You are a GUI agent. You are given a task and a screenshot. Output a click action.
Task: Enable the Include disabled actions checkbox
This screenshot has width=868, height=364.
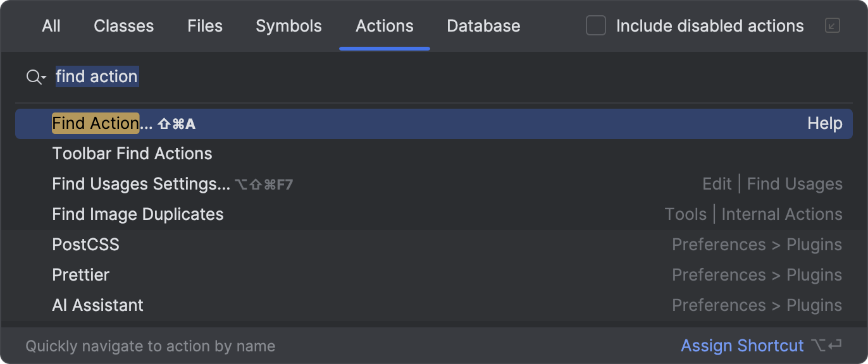595,26
